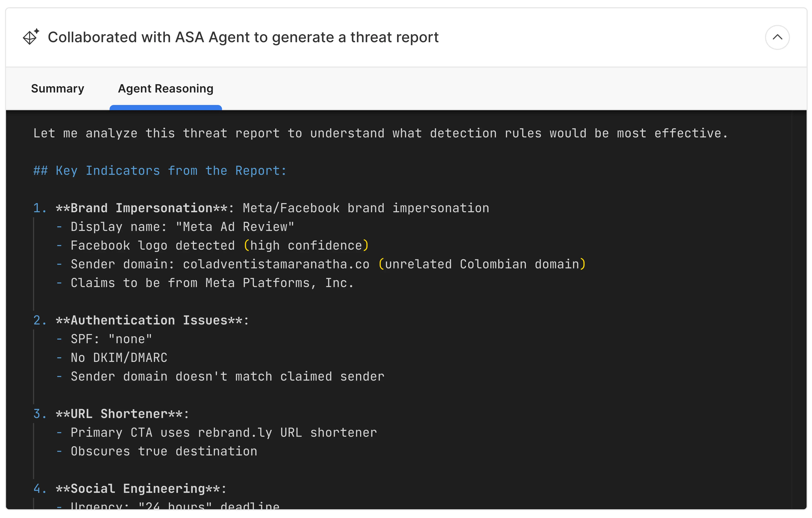Switch to the Summary tab

tap(57, 88)
